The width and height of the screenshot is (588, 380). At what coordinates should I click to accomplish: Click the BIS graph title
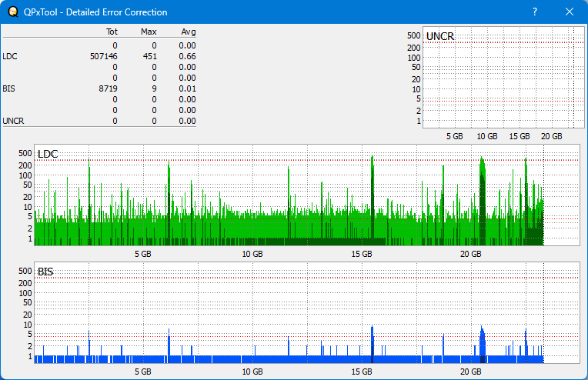point(45,272)
